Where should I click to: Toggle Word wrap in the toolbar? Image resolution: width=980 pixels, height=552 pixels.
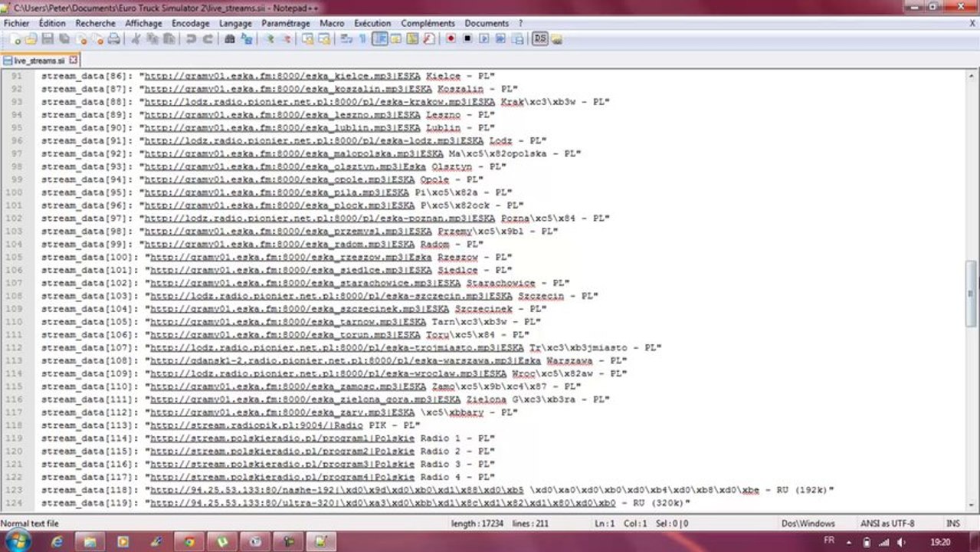coord(346,38)
